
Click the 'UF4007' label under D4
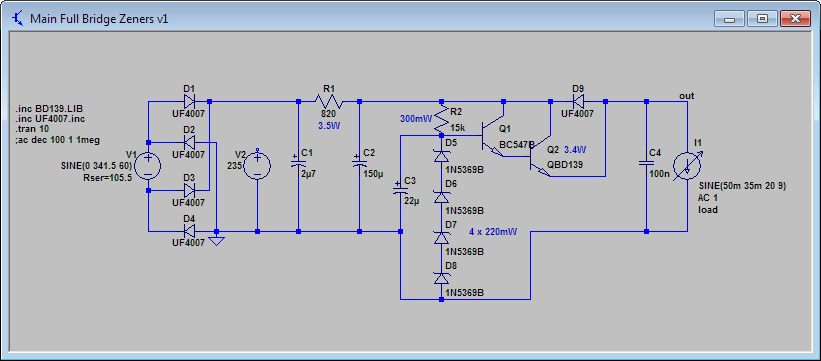(x=188, y=243)
